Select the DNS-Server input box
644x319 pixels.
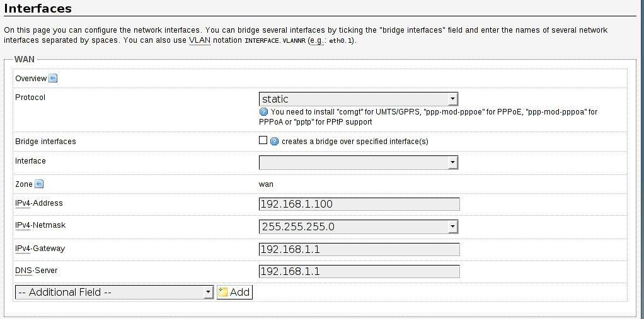[x=359, y=272]
